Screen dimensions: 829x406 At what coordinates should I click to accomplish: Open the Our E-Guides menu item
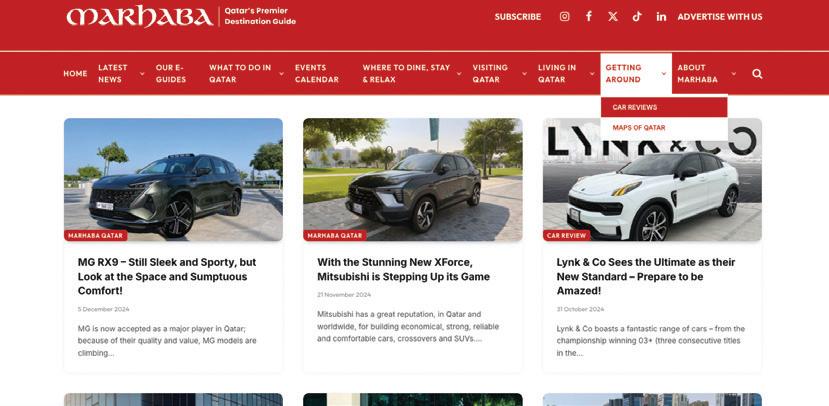[171, 73]
